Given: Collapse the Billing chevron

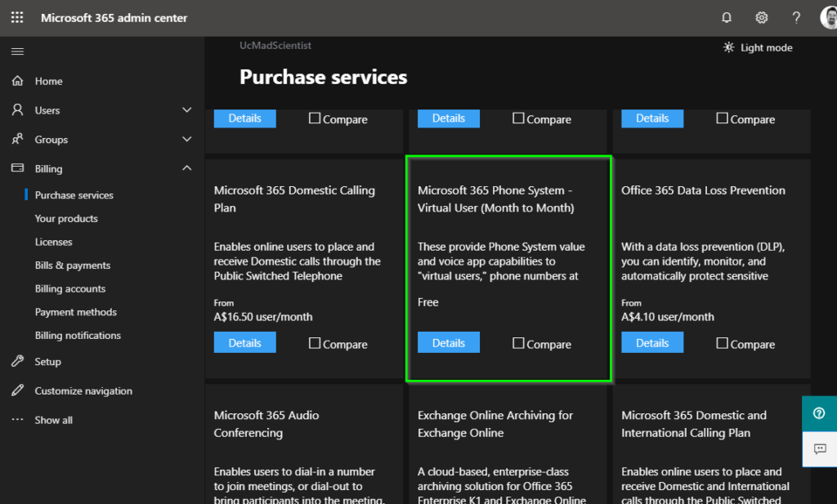Looking at the screenshot, I should click(x=187, y=168).
